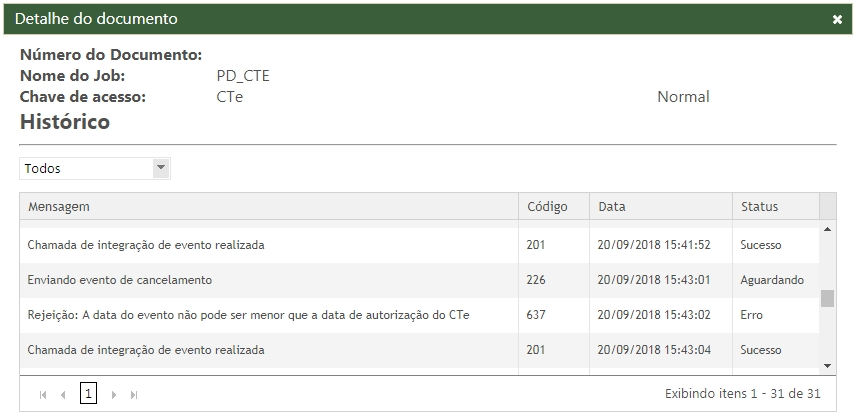Select the Rejeição error message row
Viewport: 856px width, 414px height.
(x=249, y=315)
